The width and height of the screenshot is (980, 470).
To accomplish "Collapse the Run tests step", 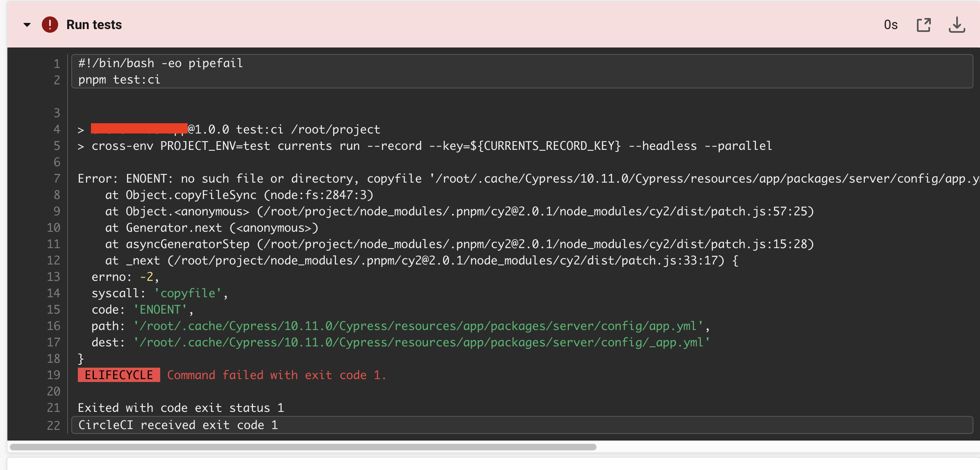I will 27,25.
